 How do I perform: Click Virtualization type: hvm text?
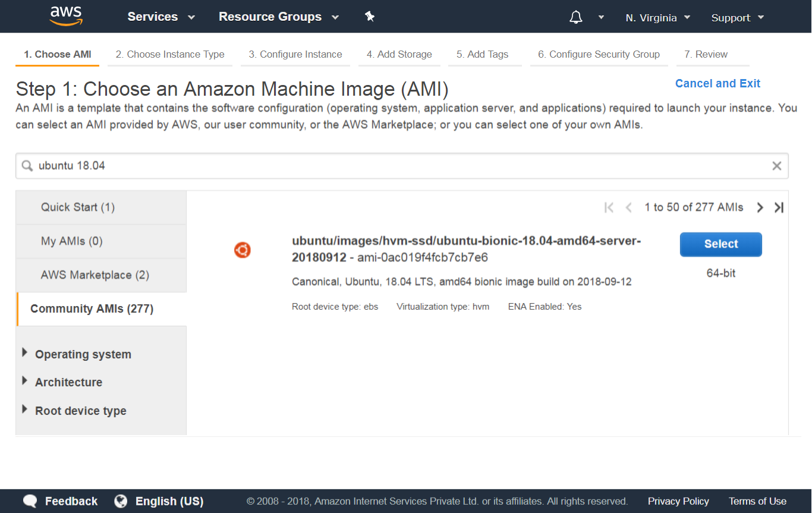tap(443, 307)
